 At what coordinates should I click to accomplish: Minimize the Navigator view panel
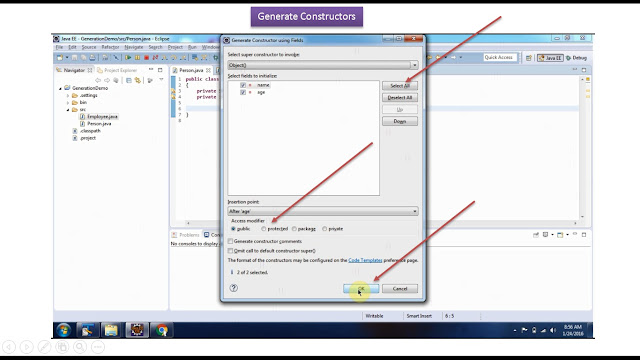tap(151, 70)
